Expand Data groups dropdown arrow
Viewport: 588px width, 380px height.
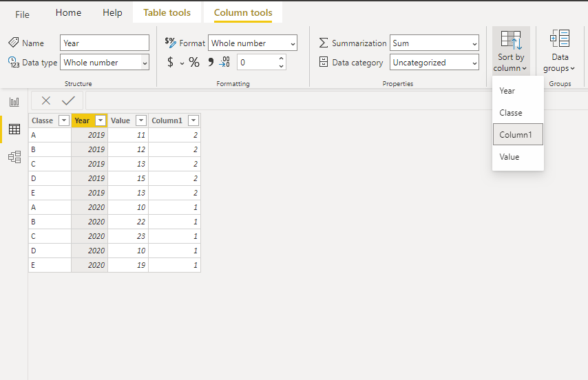click(572, 69)
